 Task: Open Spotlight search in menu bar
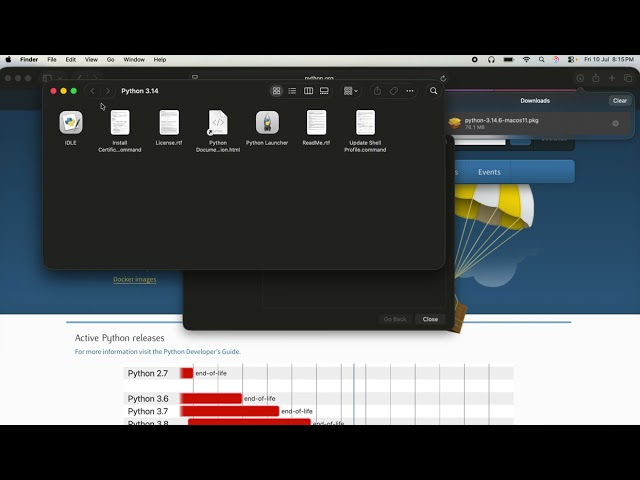542,60
